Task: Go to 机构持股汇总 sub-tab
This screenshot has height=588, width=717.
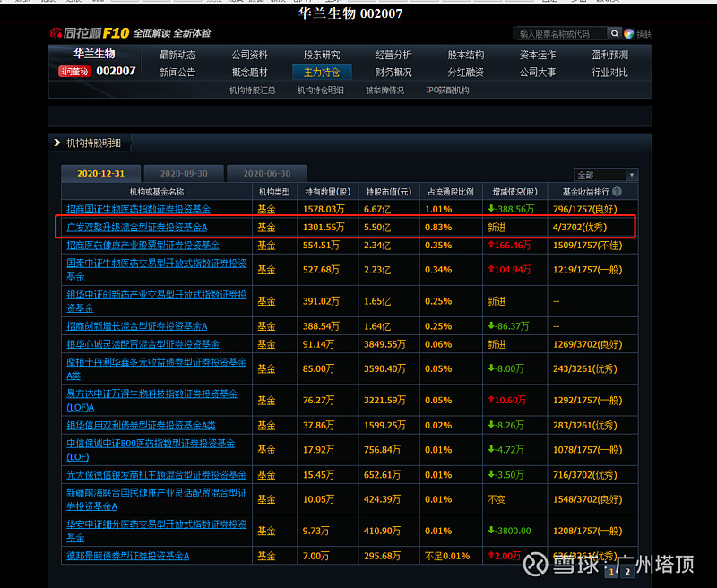Action: click(x=253, y=90)
